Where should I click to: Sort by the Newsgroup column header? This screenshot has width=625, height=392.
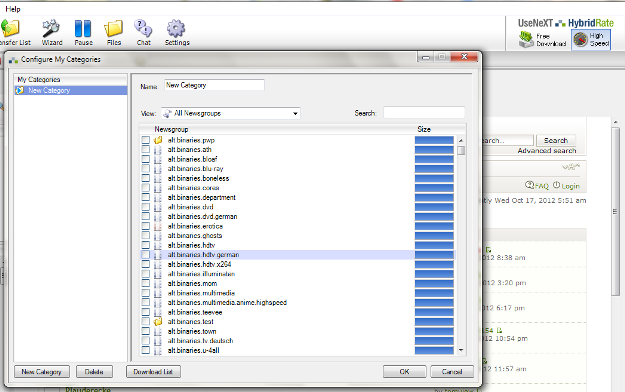(171, 129)
